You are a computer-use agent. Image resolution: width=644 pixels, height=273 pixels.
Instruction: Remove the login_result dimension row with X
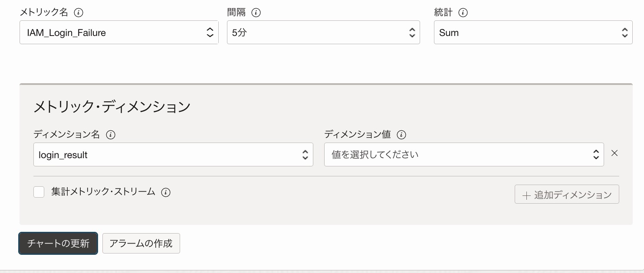pos(614,153)
